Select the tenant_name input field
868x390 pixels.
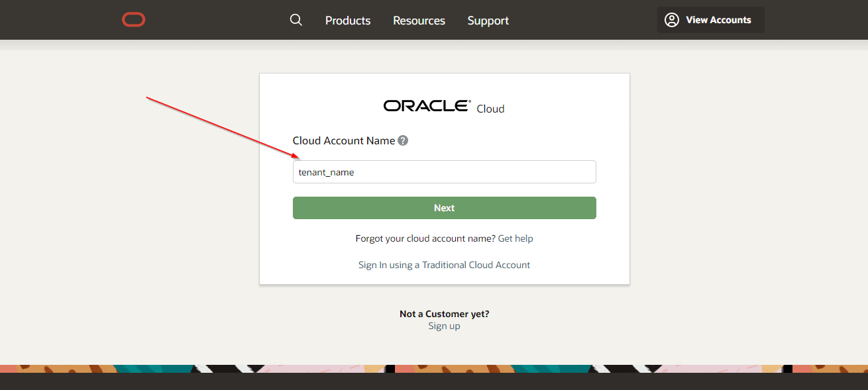(x=444, y=171)
